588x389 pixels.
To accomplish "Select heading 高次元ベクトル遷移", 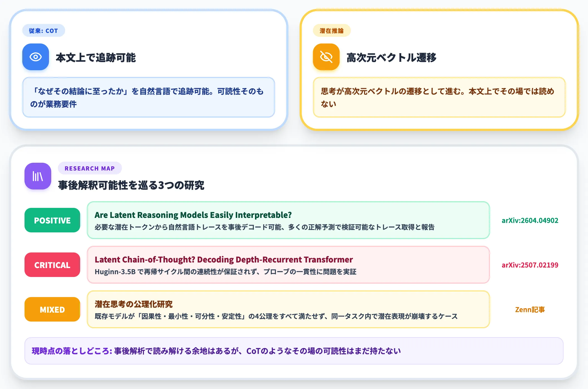I will pos(391,57).
